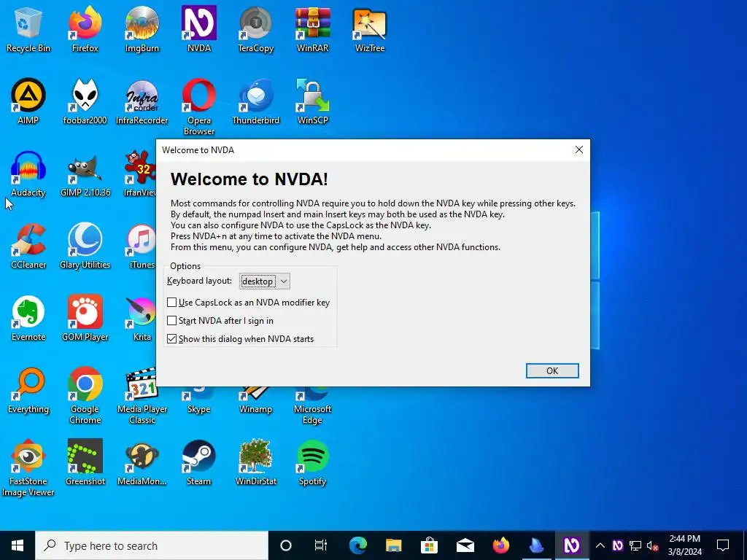Select the foobar2000 desktop shortcut
This screenshot has width=747, height=560.
(85, 101)
